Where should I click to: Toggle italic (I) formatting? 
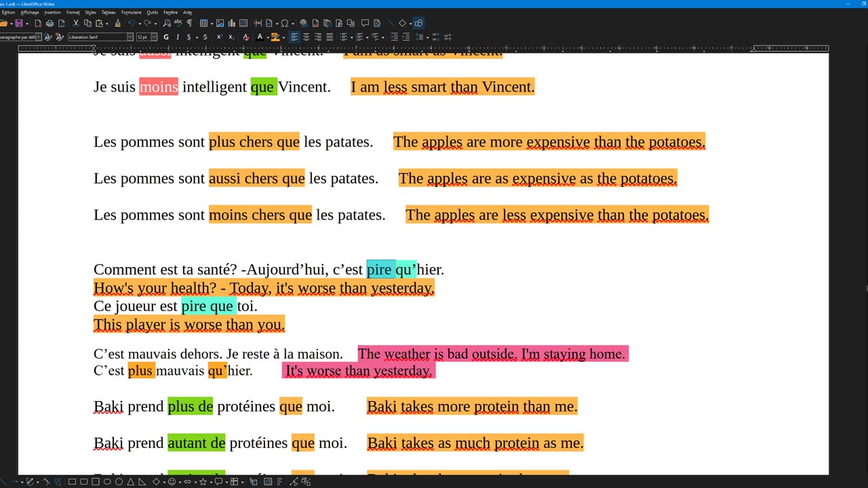[178, 37]
